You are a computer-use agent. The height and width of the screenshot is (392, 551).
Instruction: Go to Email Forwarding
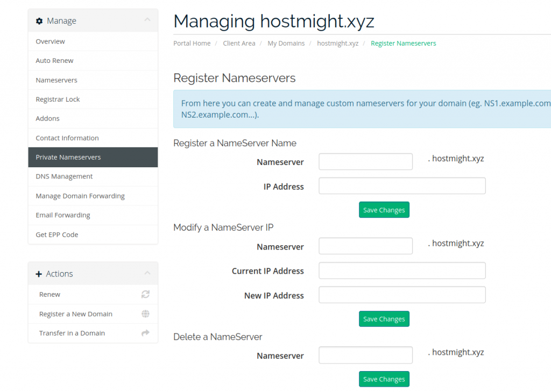click(93, 215)
